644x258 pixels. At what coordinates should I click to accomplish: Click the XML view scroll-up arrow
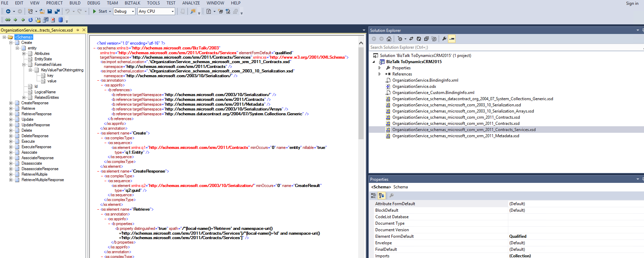click(x=361, y=43)
